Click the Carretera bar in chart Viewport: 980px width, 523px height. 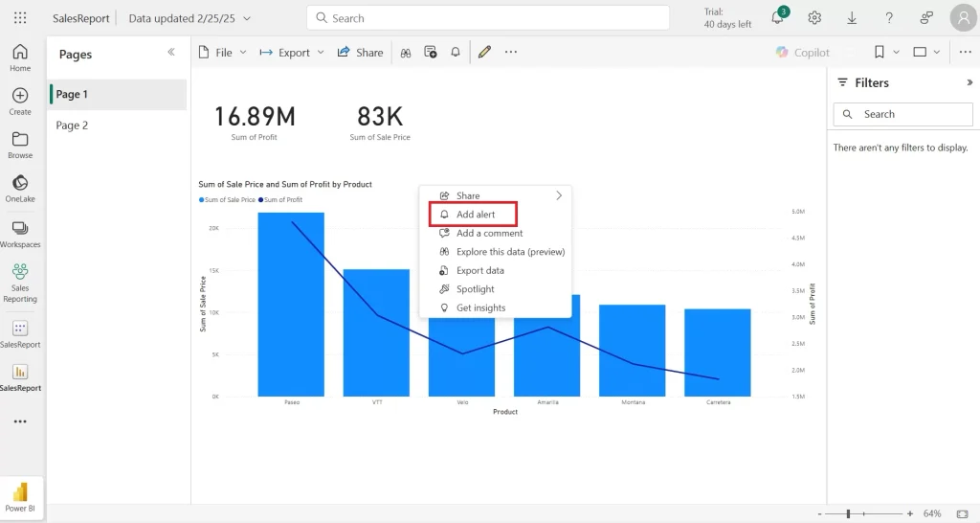coord(718,352)
